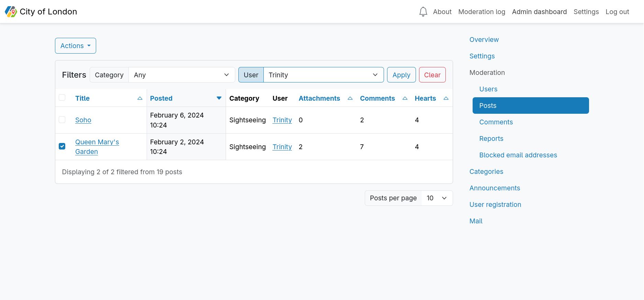
Task: Open the Actions dropdown menu
Action: 76,46
